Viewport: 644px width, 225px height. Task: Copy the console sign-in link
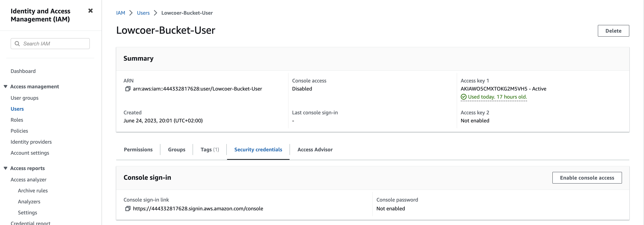(128, 209)
